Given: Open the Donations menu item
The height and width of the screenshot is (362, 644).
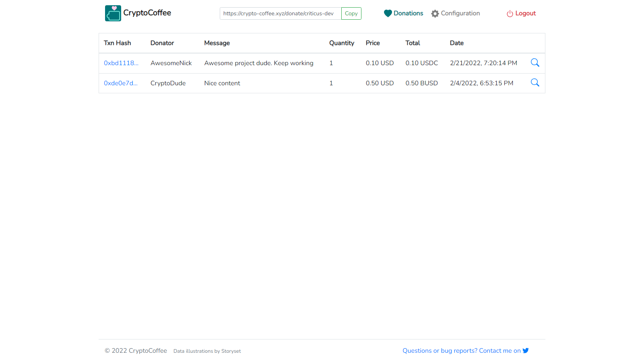Looking at the screenshot, I should (408, 13).
